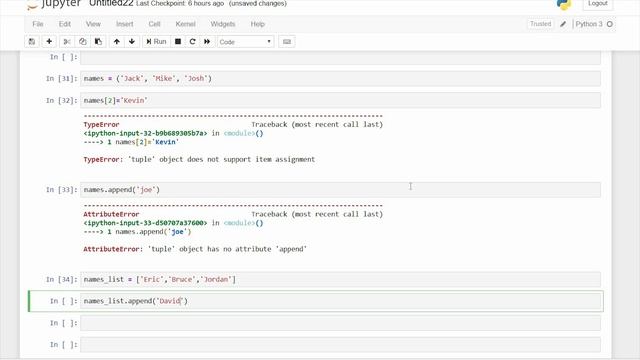This screenshot has width=640, height=360.
Task: Copy selected cells icon
Action: point(82,42)
